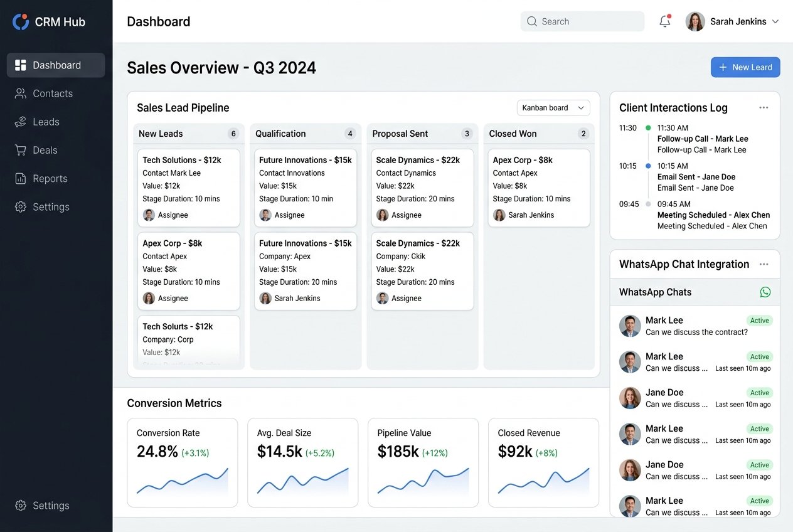Click the New Leard button
The height and width of the screenshot is (532, 793).
pyautogui.click(x=745, y=67)
